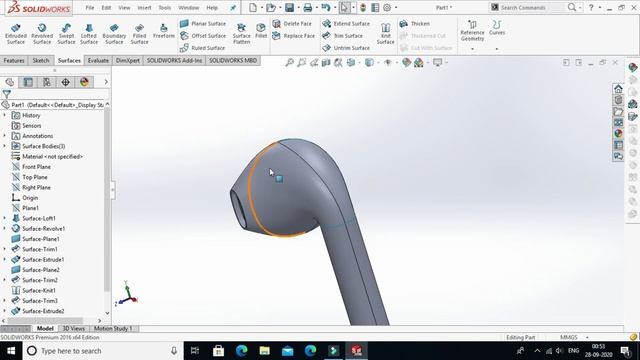640x360 pixels.
Task: Select the Freeform tool
Action: 164,31
